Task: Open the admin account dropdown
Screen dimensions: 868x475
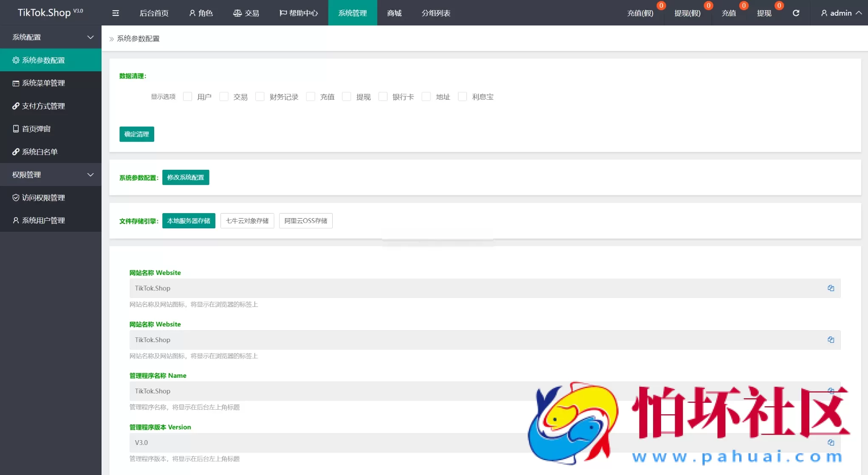Action: click(841, 13)
